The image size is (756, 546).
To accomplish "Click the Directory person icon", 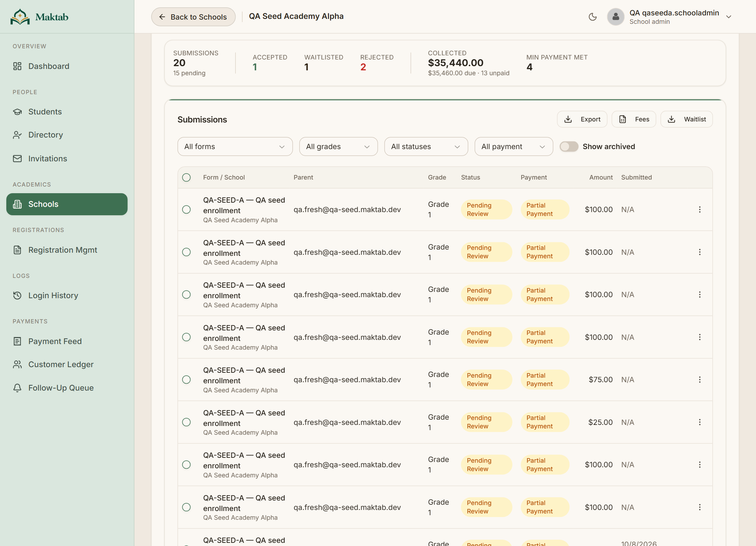I will pyautogui.click(x=17, y=135).
